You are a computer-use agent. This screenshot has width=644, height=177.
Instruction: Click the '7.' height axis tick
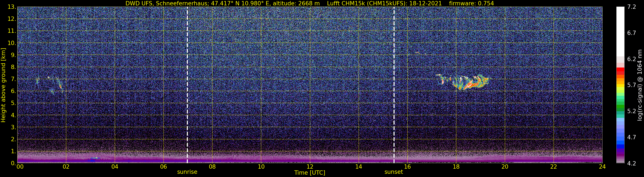13,79
